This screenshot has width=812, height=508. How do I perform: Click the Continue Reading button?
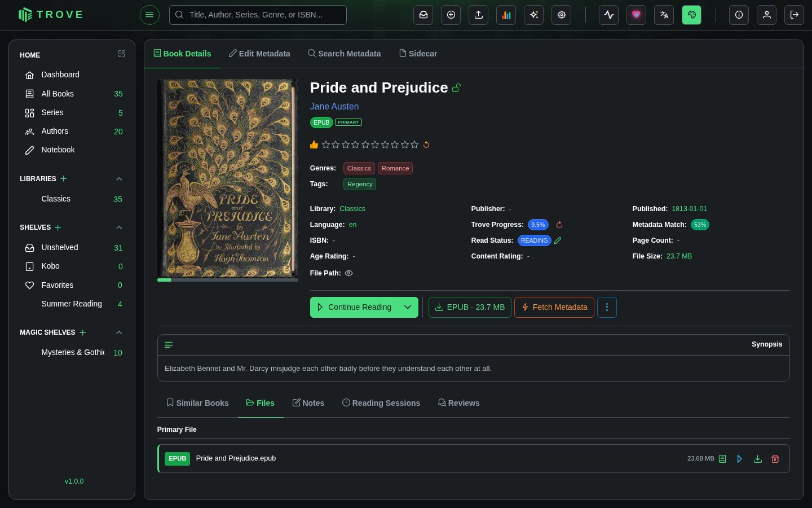(354, 307)
